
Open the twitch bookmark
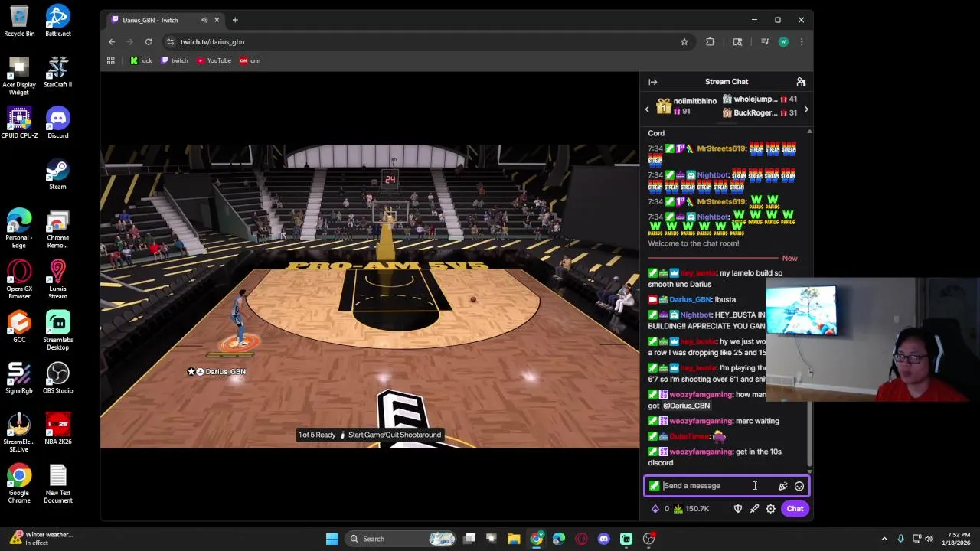[x=175, y=60]
